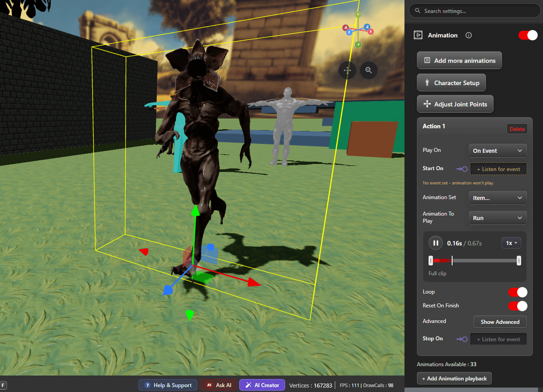Open the AI Creator
Viewport: 543px width, 392px height.
pyautogui.click(x=262, y=385)
